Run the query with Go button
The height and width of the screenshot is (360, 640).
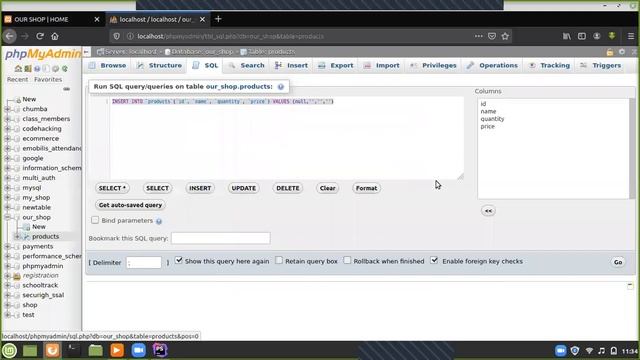coord(618,262)
